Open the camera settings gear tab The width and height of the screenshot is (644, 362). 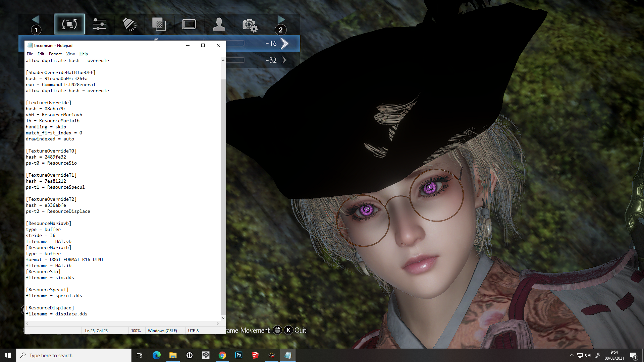pos(250,25)
